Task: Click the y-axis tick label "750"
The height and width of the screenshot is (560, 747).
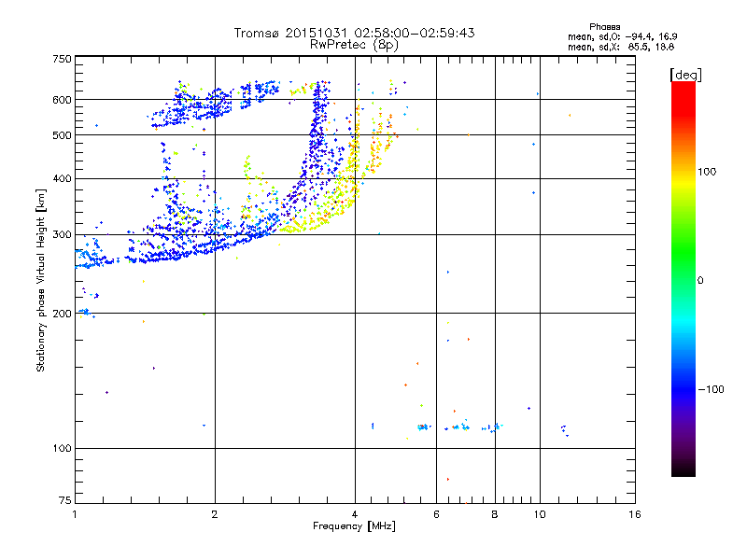Action: [63, 59]
